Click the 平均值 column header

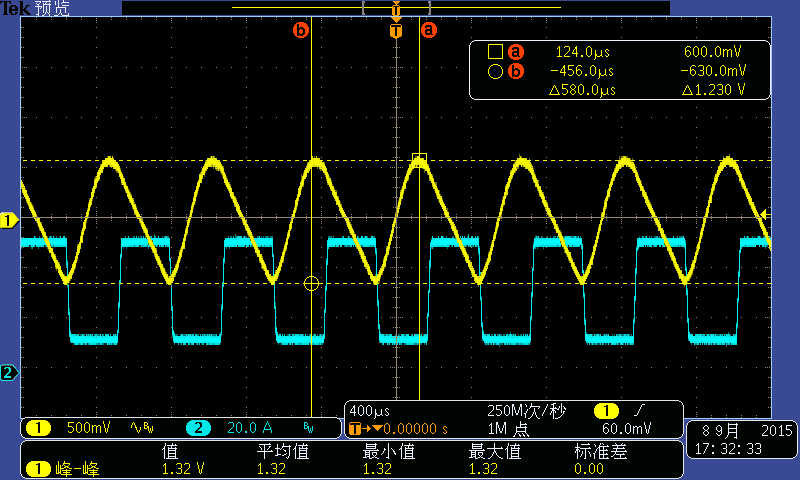point(283,451)
